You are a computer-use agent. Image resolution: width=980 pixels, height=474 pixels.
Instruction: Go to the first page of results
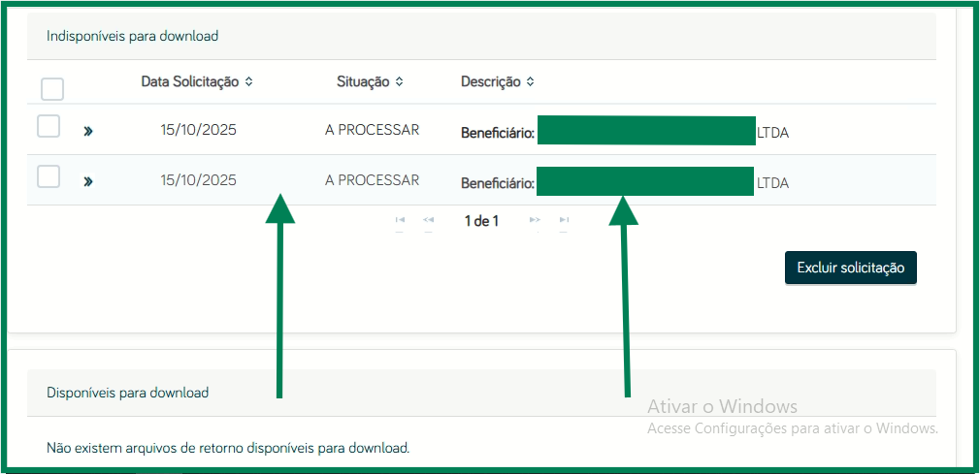(x=400, y=221)
